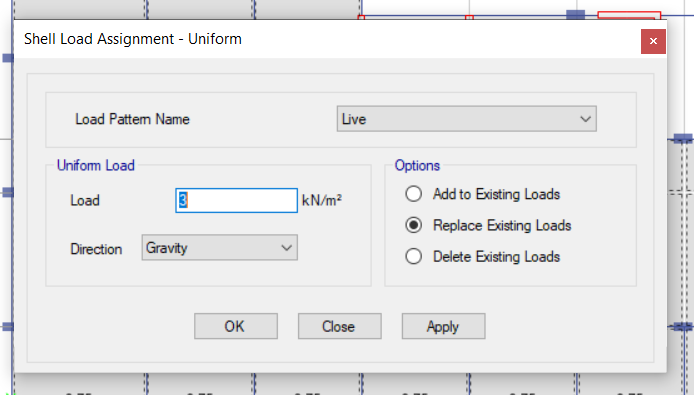Click the Load value input field
The image size is (694, 395).
(236, 201)
